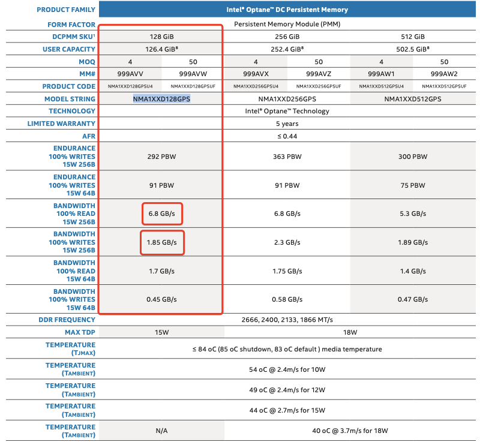Click 'Intel Optane Technology' value
The width and height of the screenshot is (480, 448).
coord(287,111)
